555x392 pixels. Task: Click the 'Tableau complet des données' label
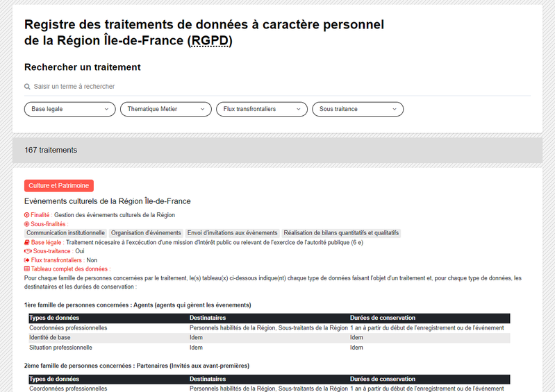point(69,269)
